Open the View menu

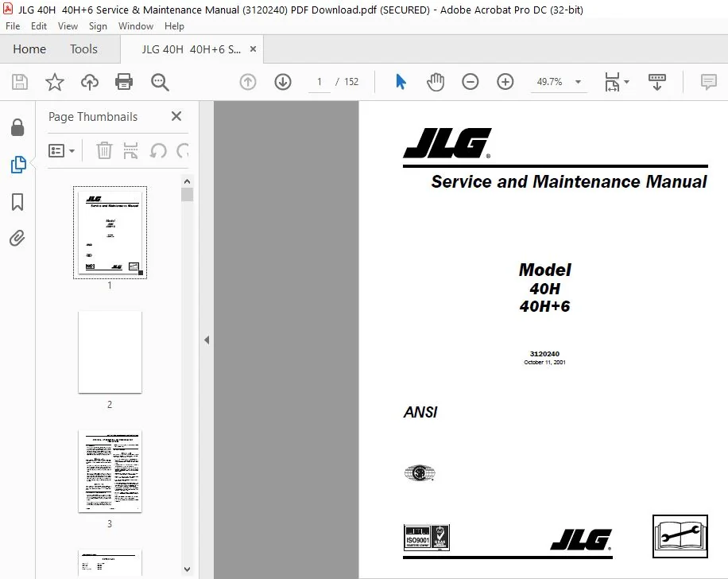68,26
